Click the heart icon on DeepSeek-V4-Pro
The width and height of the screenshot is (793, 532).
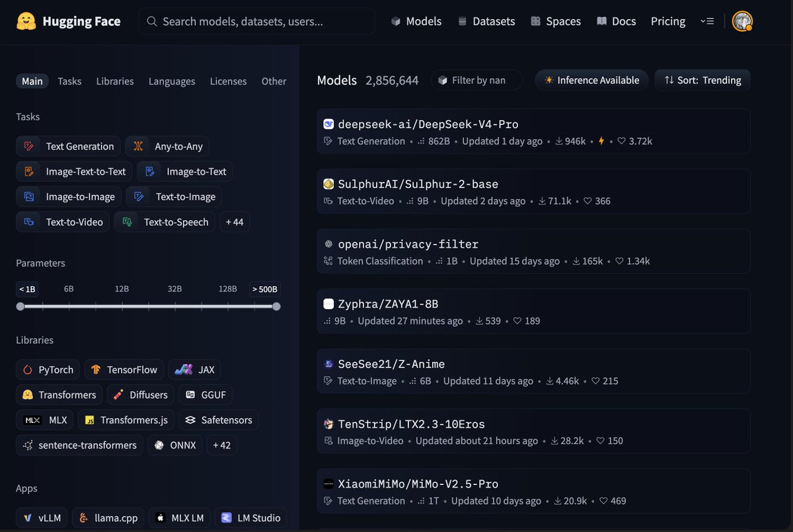[621, 141]
